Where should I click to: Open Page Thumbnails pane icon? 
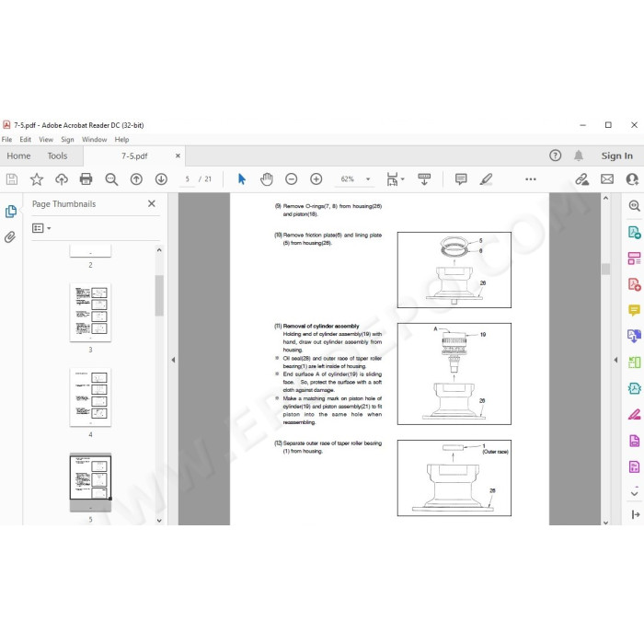click(11, 211)
